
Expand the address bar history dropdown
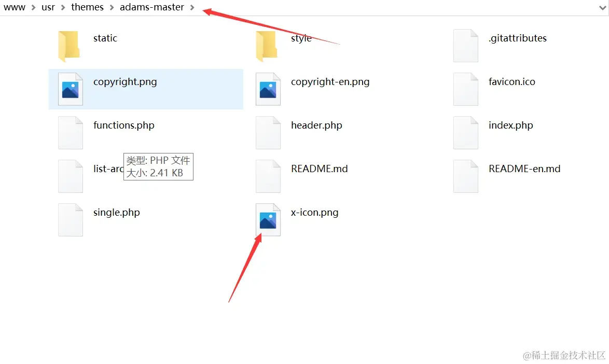[602, 7]
